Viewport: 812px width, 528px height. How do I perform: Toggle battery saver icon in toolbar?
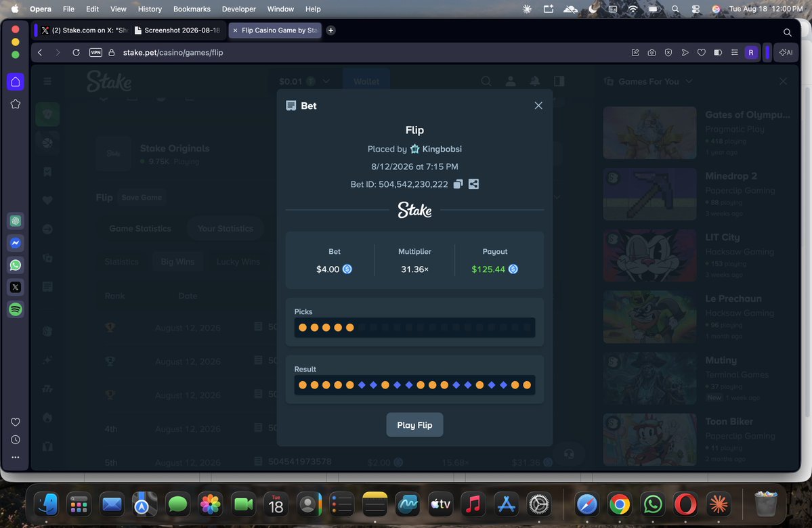718,52
